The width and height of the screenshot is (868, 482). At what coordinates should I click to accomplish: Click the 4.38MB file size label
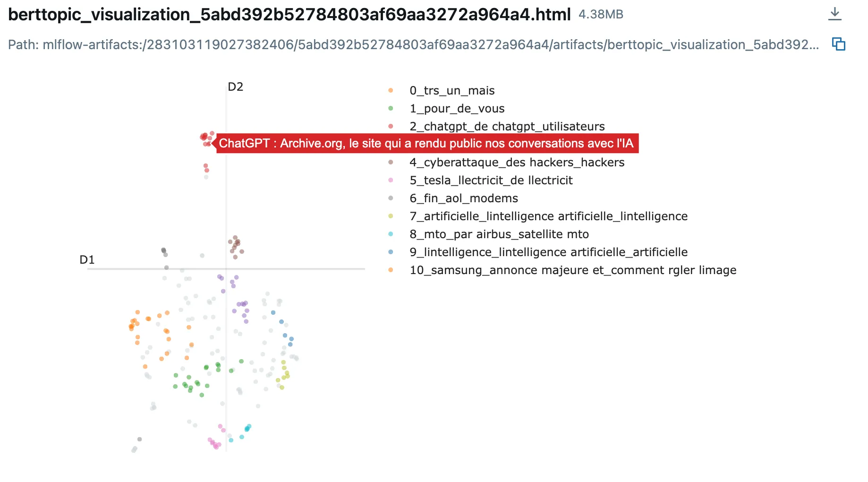tap(601, 15)
